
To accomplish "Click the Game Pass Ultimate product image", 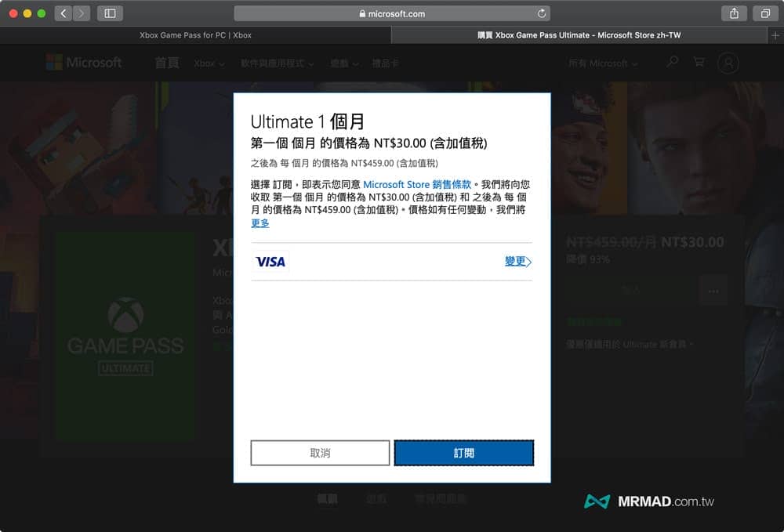I will (125, 336).
